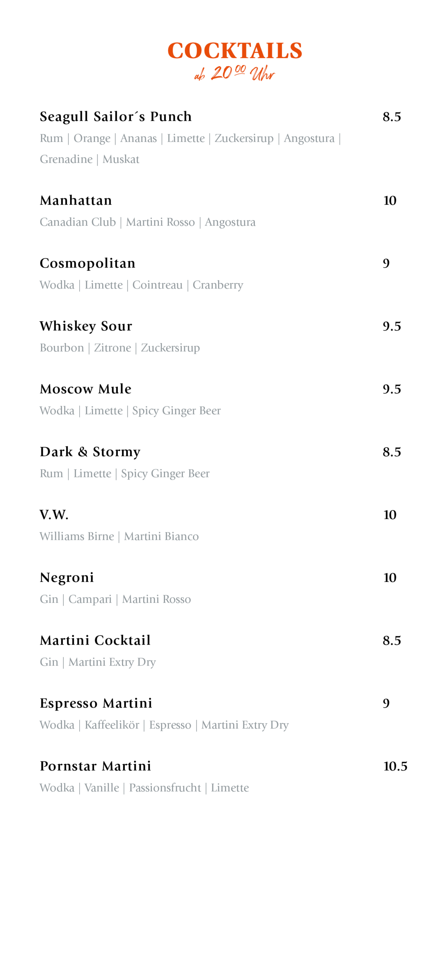Viewport: 445px width, 980px height.
Task: Click the COCKTAILS heading
Action: (235, 51)
